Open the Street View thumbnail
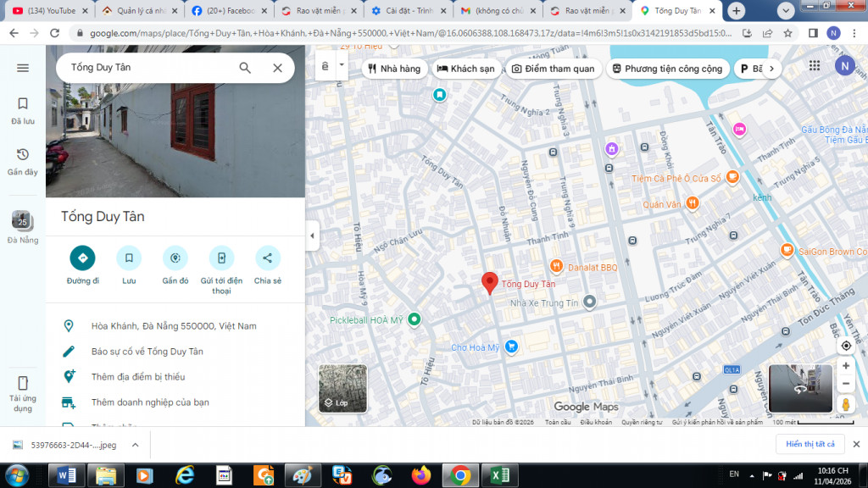Image resolution: width=868 pixels, height=488 pixels. [800, 389]
